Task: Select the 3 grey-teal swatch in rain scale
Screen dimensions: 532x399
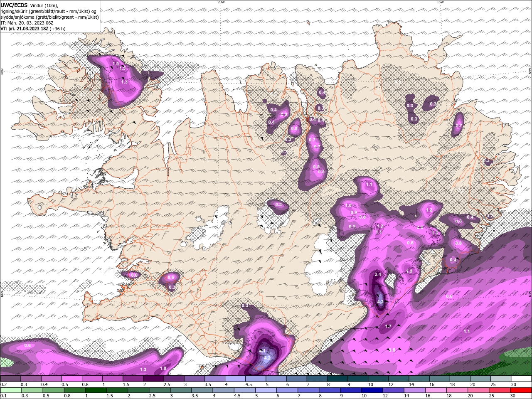Action: tap(181, 390)
